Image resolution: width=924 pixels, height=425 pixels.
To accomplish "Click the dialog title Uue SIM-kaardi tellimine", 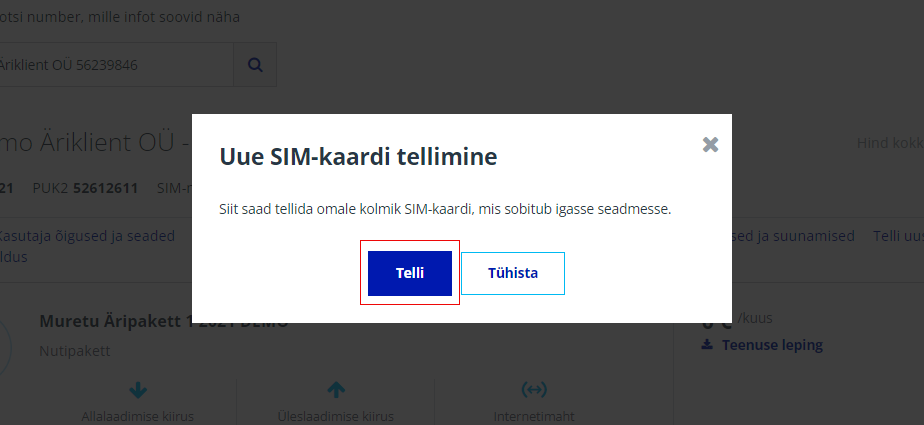I will click(x=358, y=157).
